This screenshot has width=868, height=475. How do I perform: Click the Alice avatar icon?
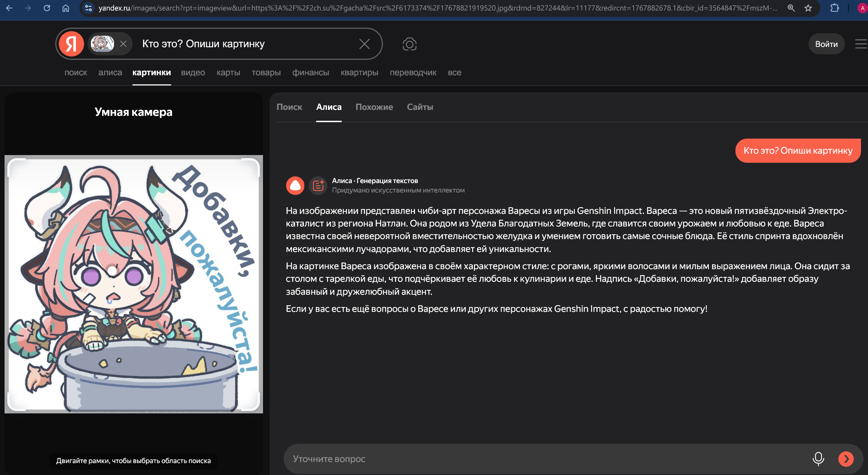point(295,186)
